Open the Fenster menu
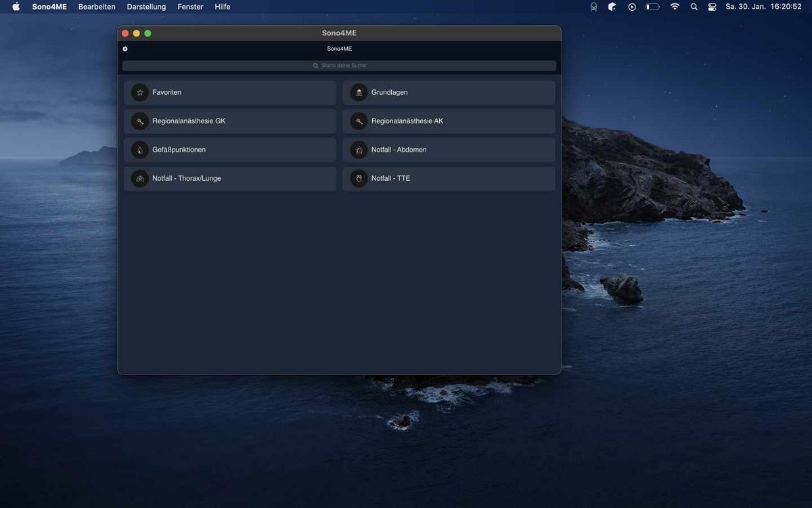 pyautogui.click(x=190, y=7)
